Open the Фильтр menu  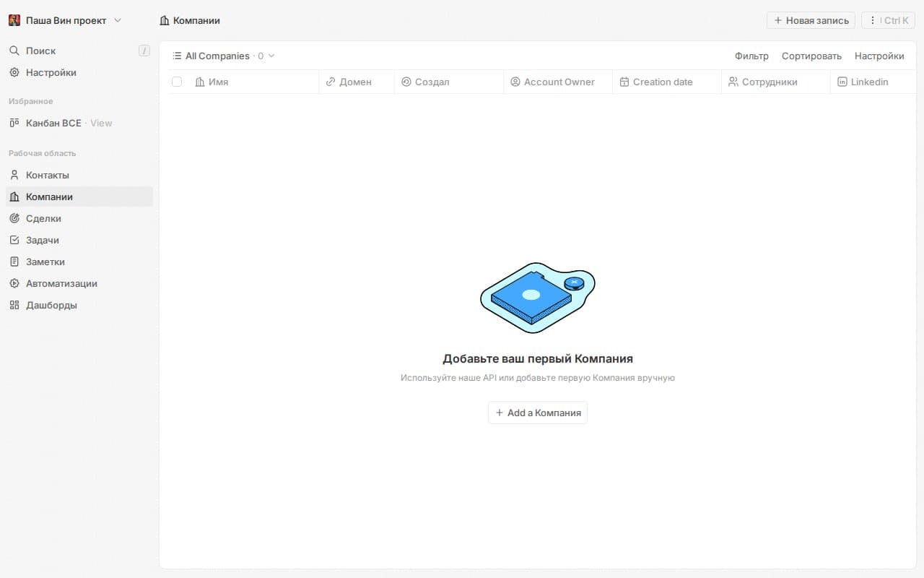[x=751, y=56]
